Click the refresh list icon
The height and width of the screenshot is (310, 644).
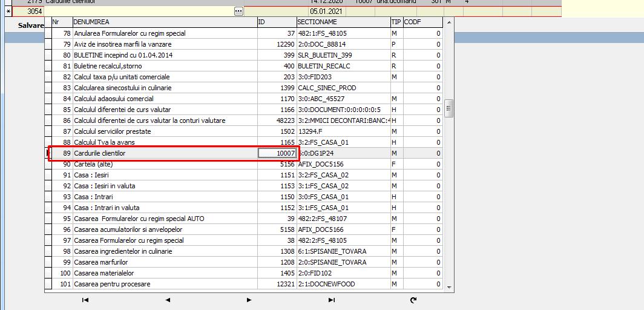[413, 300]
